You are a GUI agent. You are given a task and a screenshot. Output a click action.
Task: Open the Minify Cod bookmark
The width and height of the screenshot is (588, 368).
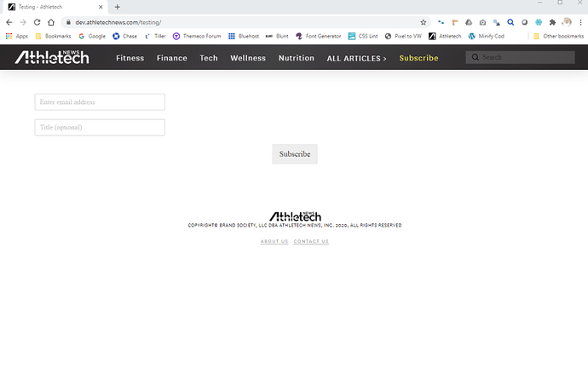[487, 37]
